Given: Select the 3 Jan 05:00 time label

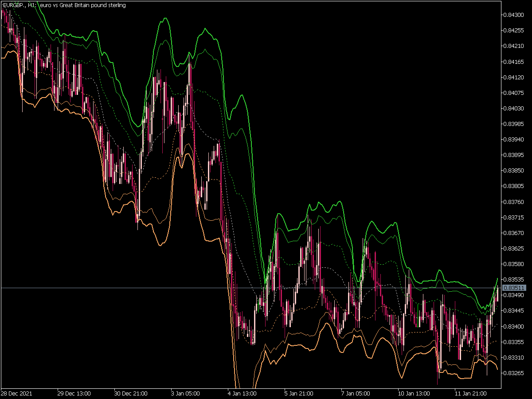Looking at the screenshot, I should point(186,393).
